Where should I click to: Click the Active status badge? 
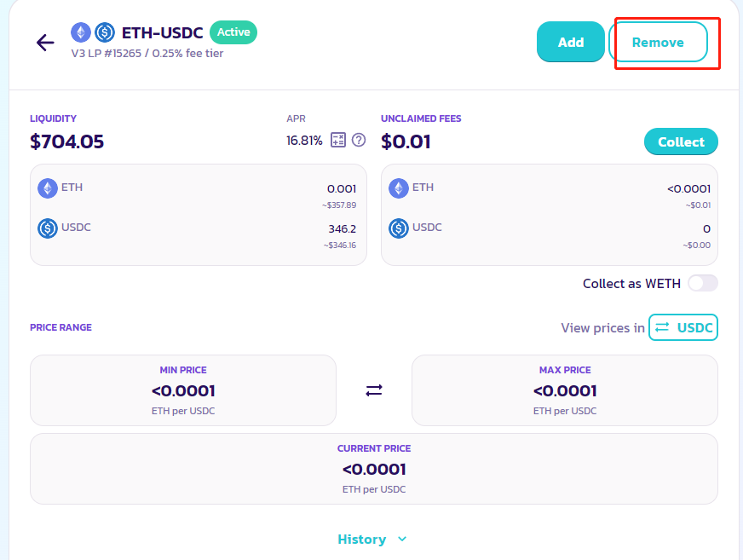tap(233, 32)
